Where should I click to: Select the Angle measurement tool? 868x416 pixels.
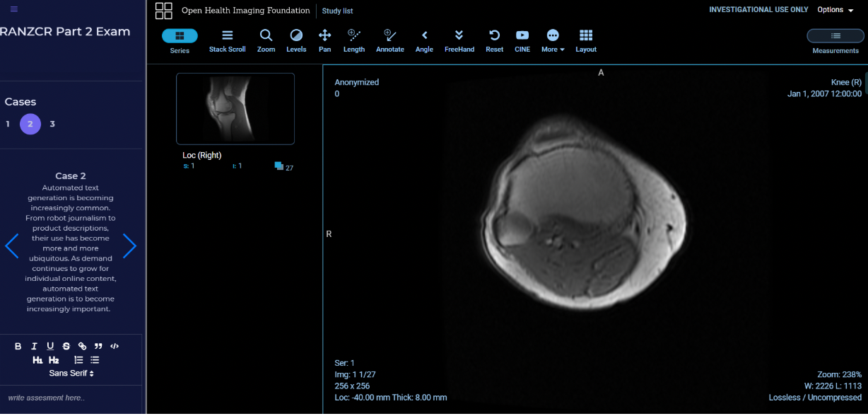tap(424, 40)
